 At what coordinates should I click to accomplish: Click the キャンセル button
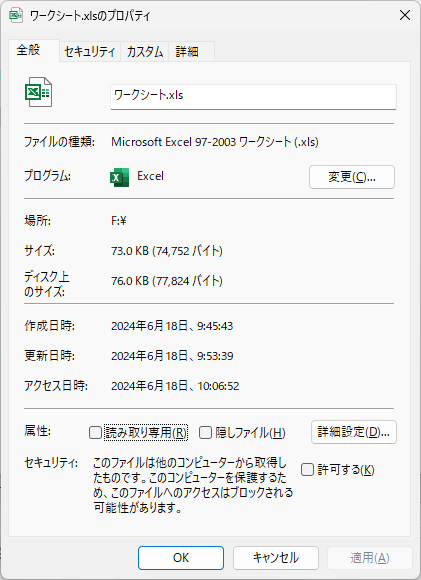pyautogui.click(x=276, y=558)
